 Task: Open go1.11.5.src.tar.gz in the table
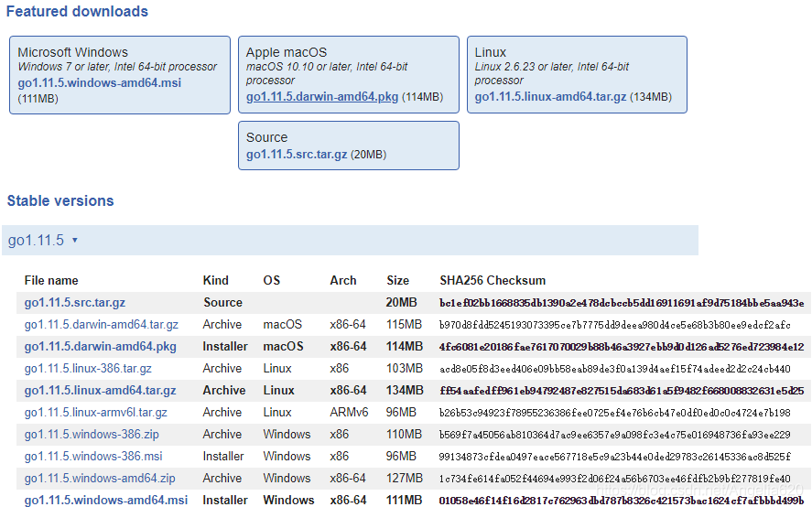[75, 302]
